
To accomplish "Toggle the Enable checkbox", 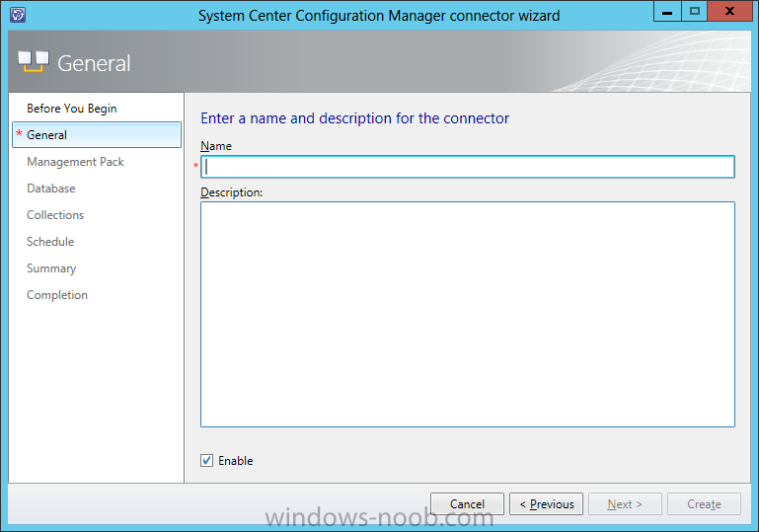I will coord(206,460).
